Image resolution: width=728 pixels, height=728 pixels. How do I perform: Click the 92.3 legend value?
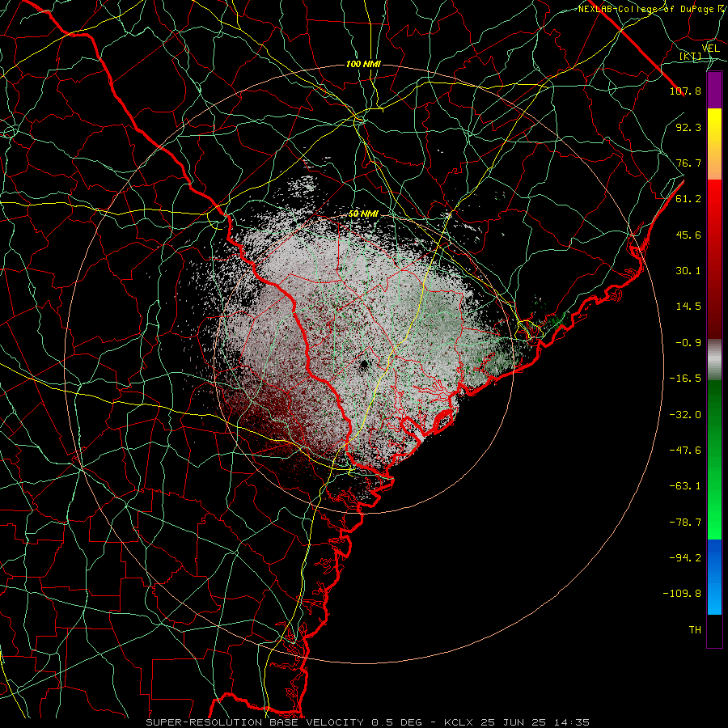coord(688,127)
